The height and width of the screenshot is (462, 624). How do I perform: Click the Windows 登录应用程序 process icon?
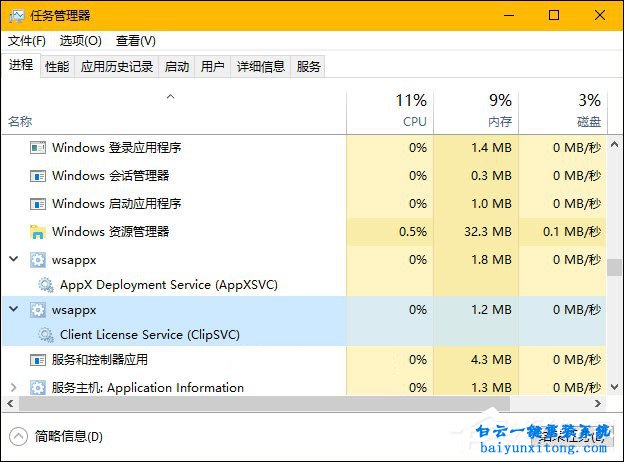(x=38, y=148)
